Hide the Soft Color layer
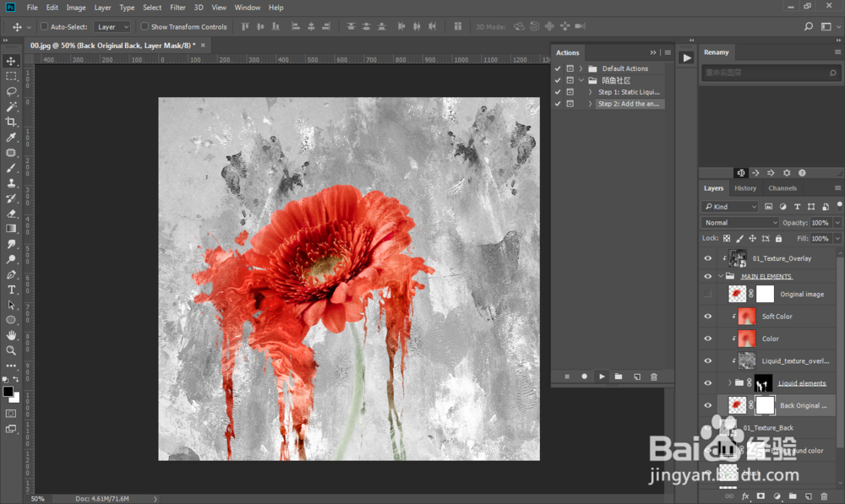The image size is (845, 504). 707,317
